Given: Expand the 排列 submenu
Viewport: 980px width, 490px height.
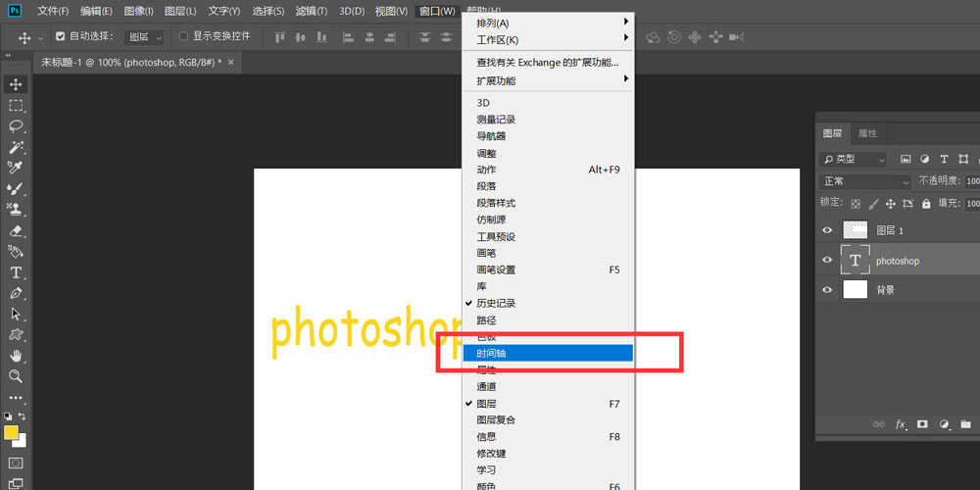Looking at the screenshot, I should tap(549, 23).
